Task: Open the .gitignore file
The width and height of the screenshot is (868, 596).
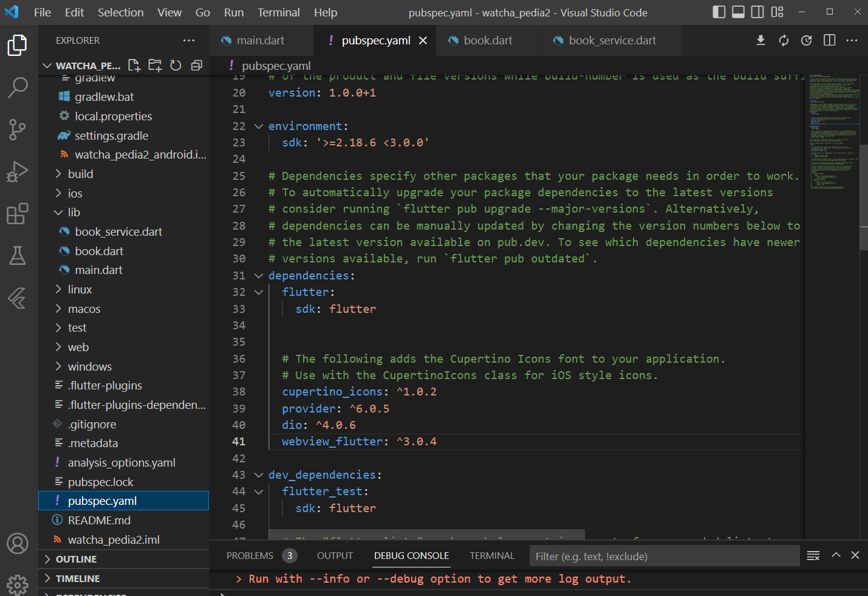Action: pos(92,424)
